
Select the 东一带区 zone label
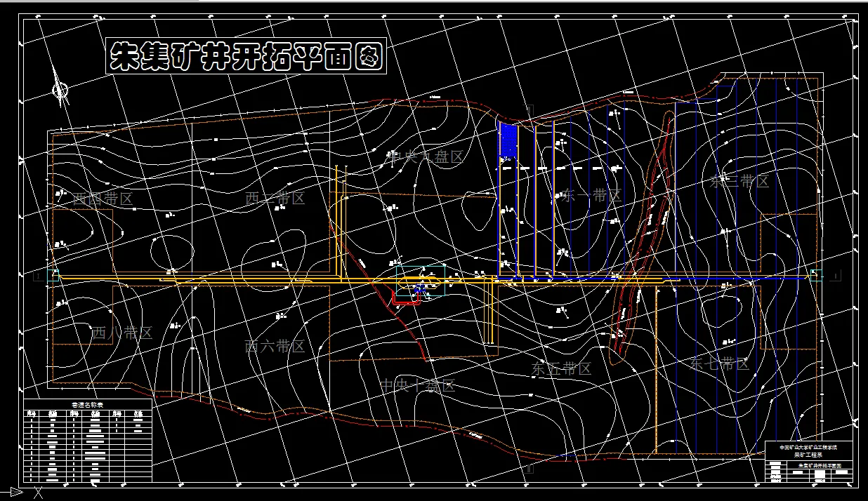click(x=591, y=196)
